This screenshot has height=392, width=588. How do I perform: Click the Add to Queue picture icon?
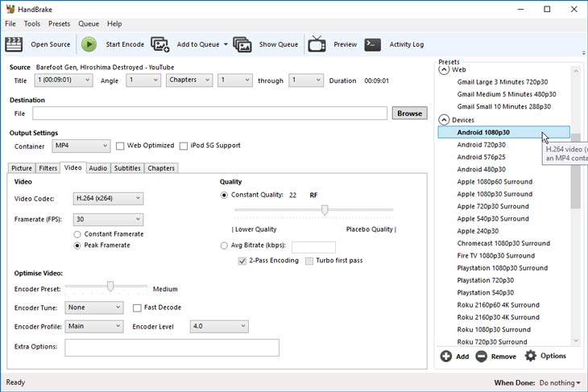point(160,44)
